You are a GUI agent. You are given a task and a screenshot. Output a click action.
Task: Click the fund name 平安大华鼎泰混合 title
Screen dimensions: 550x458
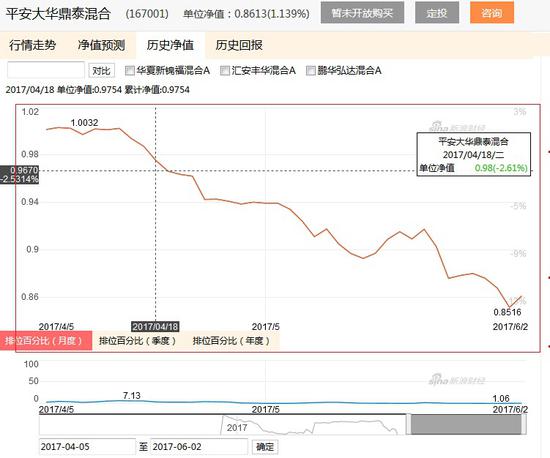(x=58, y=14)
